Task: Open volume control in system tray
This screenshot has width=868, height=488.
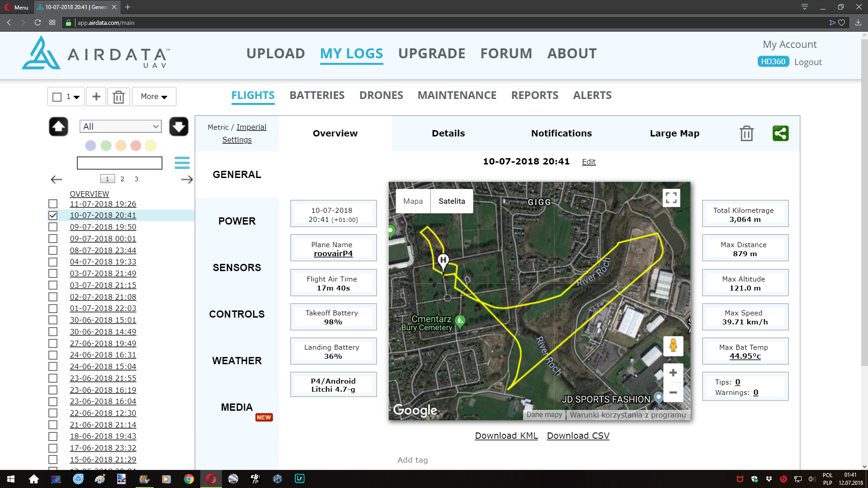Action: click(811, 479)
